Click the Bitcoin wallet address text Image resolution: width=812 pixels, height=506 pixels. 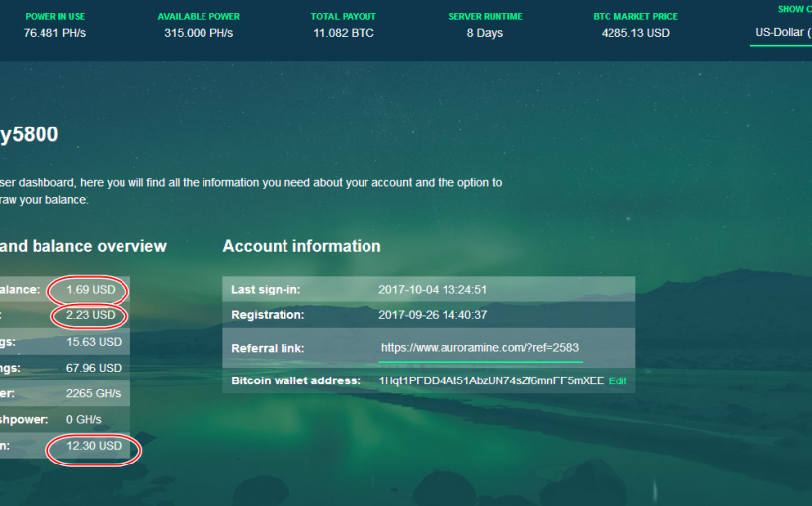[491, 380]
